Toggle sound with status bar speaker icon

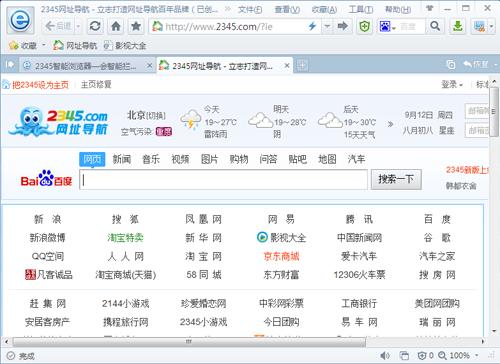[x=385, y=355]
